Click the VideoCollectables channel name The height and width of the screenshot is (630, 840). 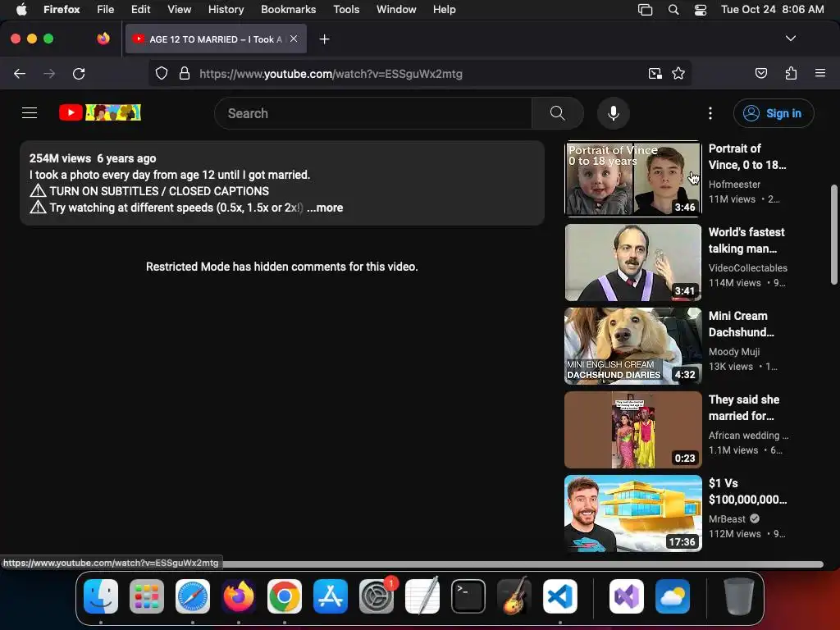[748, 268]
